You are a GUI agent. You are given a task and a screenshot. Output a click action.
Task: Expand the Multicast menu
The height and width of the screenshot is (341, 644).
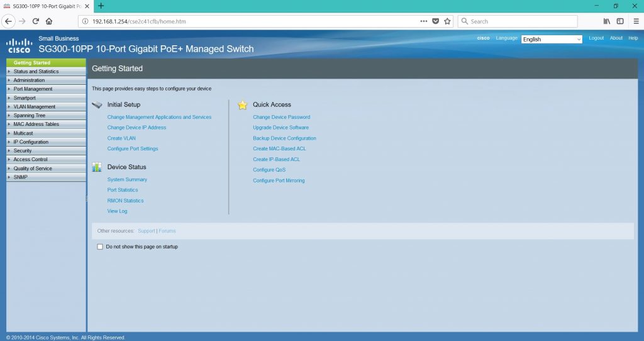[46, 133]
